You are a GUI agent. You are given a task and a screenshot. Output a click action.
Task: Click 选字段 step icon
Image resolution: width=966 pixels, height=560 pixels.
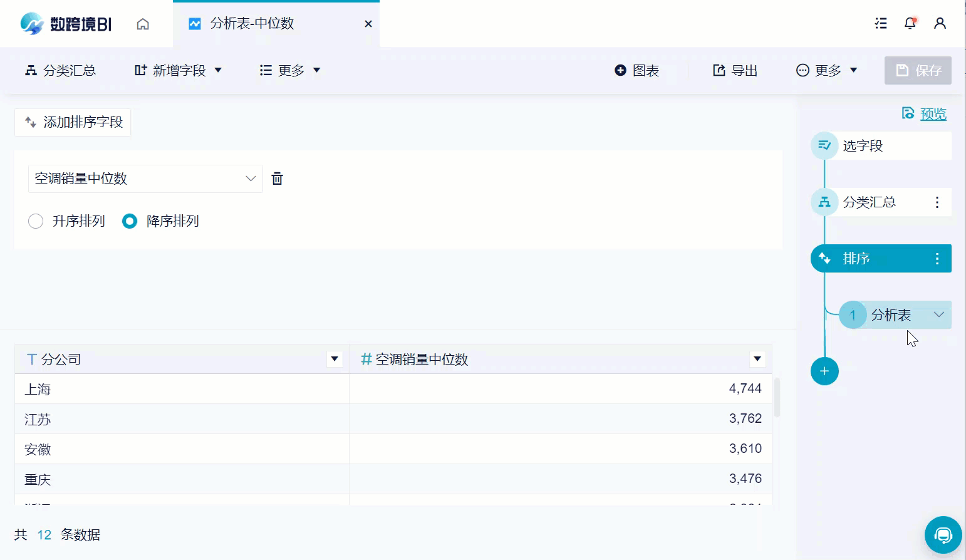tap(824, 146)
